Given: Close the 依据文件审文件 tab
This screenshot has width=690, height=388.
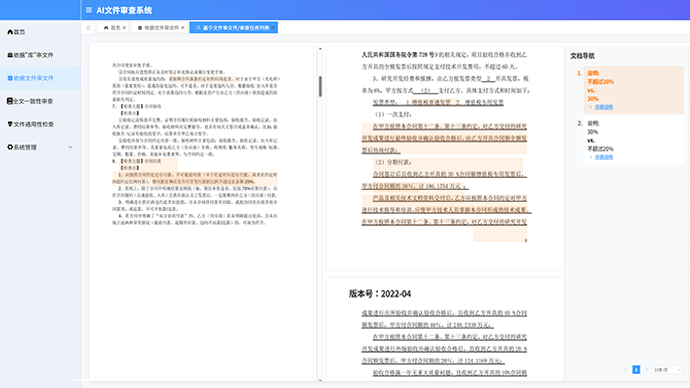Looking at the screenshot, I should point(183,28).
